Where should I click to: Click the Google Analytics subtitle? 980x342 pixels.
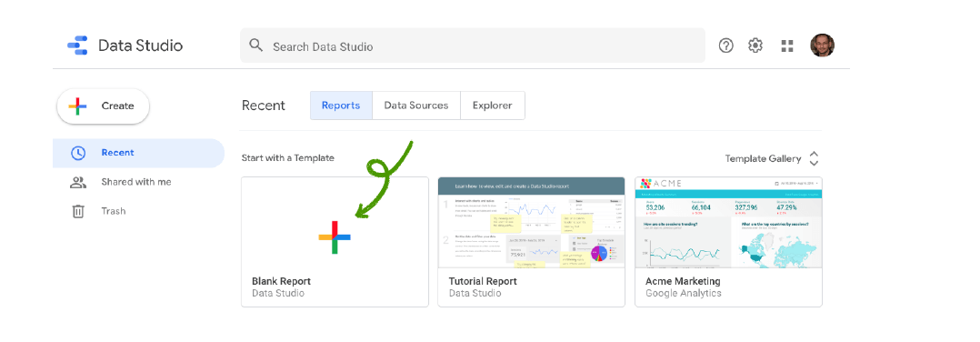click(x=683, y=293)
